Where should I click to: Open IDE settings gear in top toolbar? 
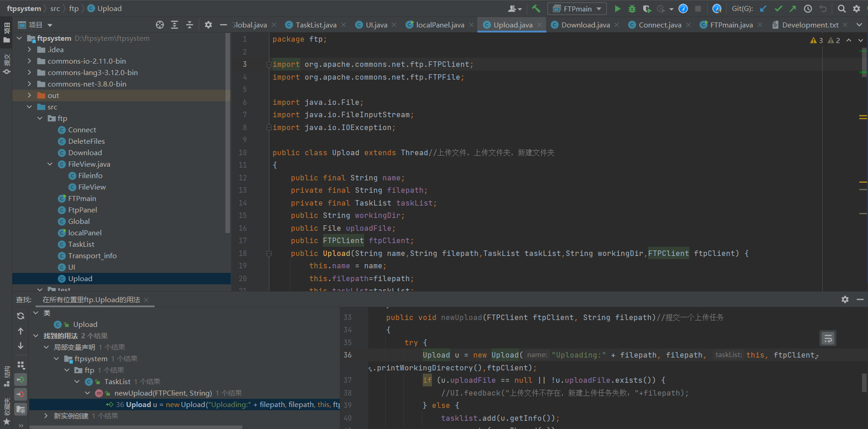point(857,8)
